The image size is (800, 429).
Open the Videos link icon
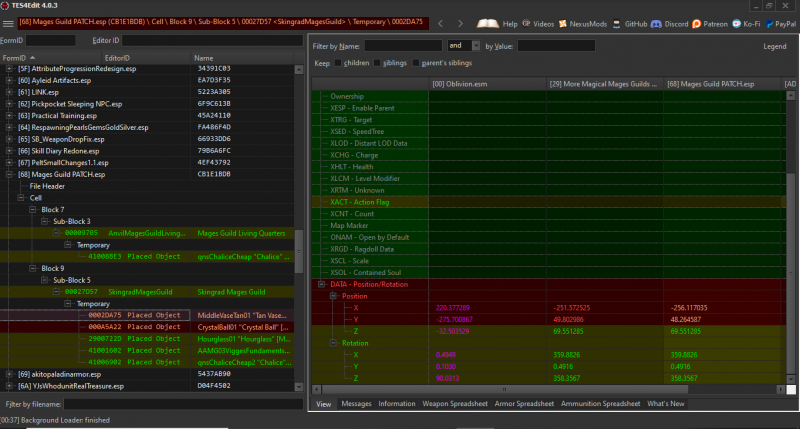pos(527,23)
